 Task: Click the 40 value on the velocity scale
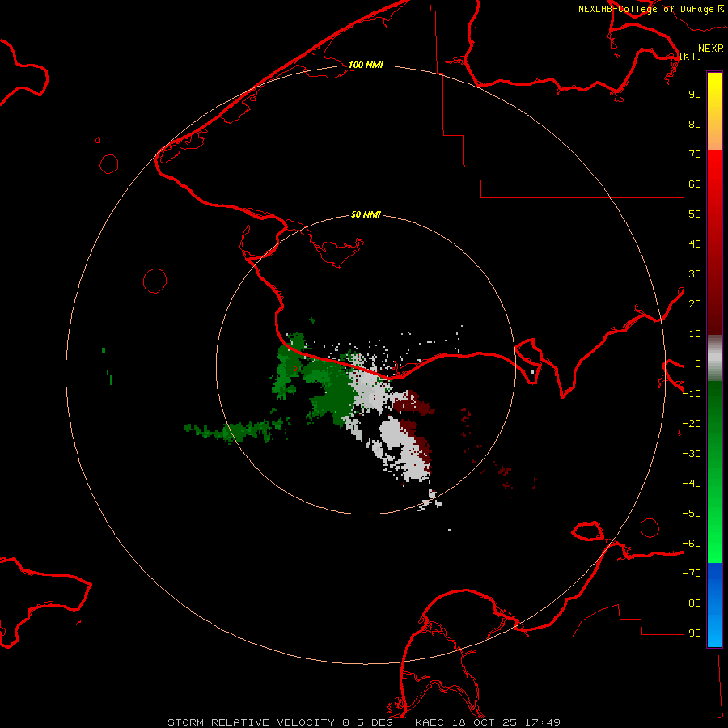click(695, 243)
